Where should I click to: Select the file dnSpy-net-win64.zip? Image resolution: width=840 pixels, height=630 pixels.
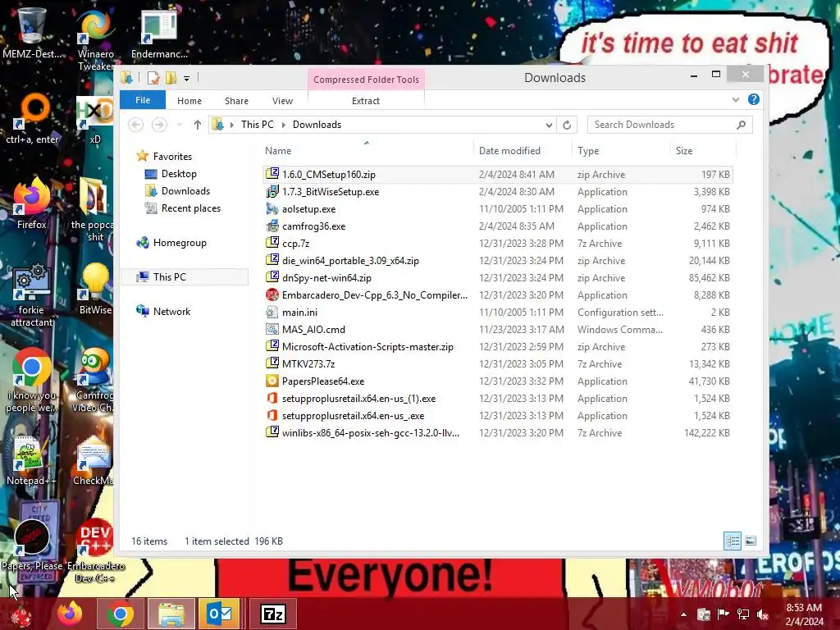pos(498,277)
